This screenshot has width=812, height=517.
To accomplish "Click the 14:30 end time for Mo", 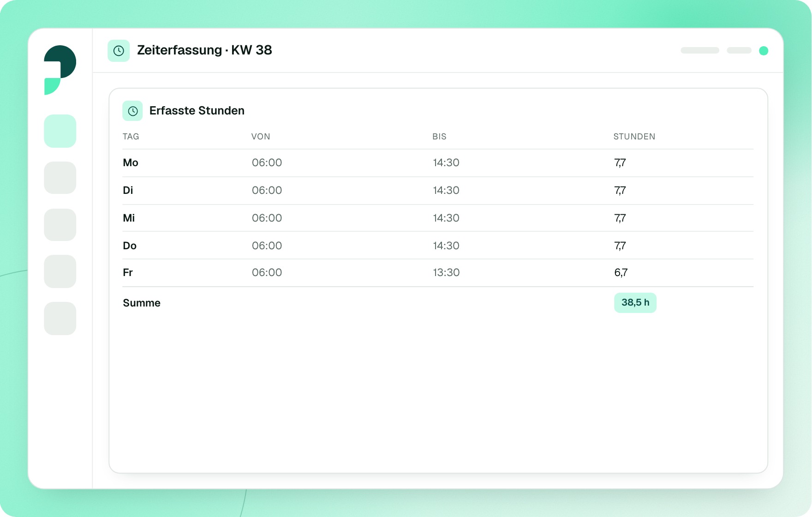I will click(x=446, y=162).
